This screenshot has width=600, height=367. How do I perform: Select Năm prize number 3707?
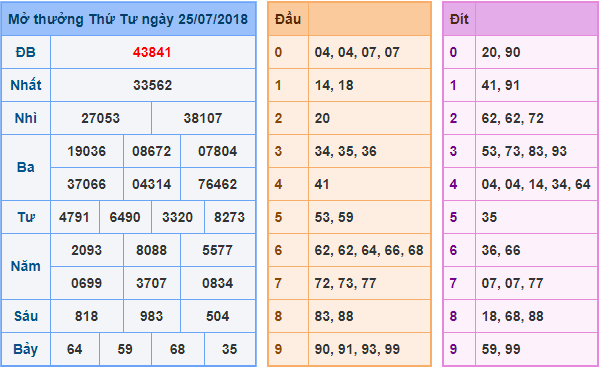[x=152, y=283]
